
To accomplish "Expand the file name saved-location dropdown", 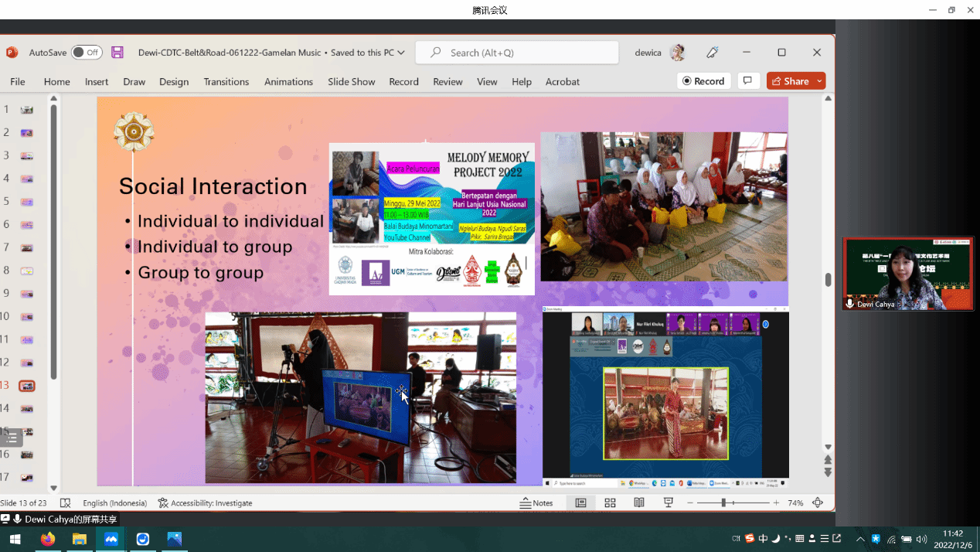I will (x=401, y=53).
